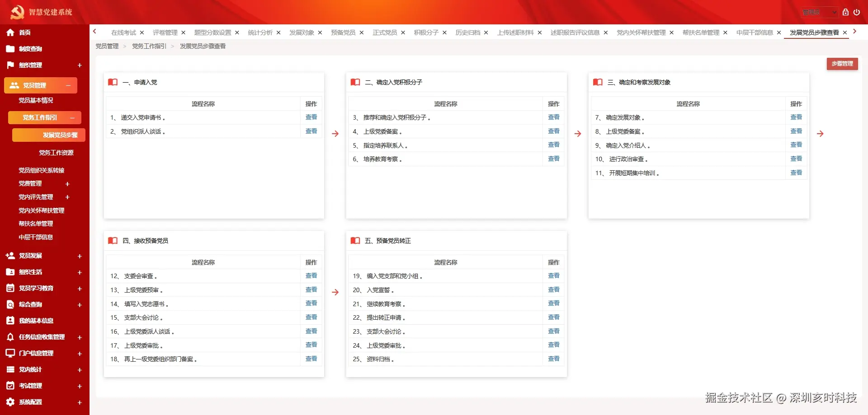This screenshot has width=868, height=415.
Task: Switch to the 积极分子 tab
Action: tap(426, 33)
